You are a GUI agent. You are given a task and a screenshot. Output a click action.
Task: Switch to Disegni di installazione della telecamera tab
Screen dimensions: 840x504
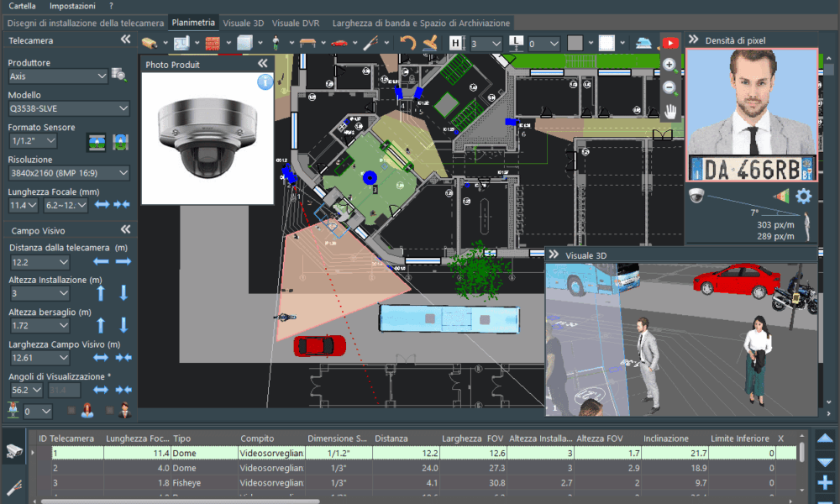[85, 23]
